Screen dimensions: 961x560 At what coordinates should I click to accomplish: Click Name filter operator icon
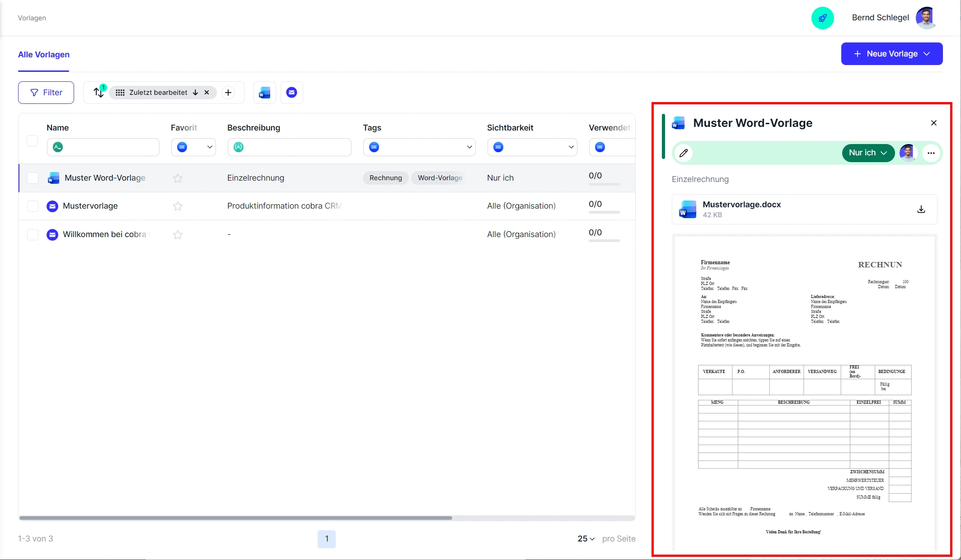pos(58,147)
